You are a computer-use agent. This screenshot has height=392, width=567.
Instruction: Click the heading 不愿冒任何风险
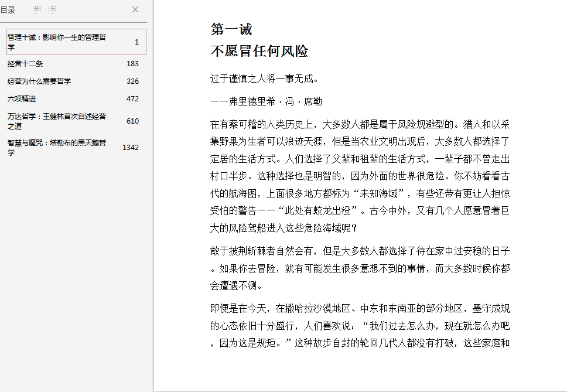(x=259, y=51)
